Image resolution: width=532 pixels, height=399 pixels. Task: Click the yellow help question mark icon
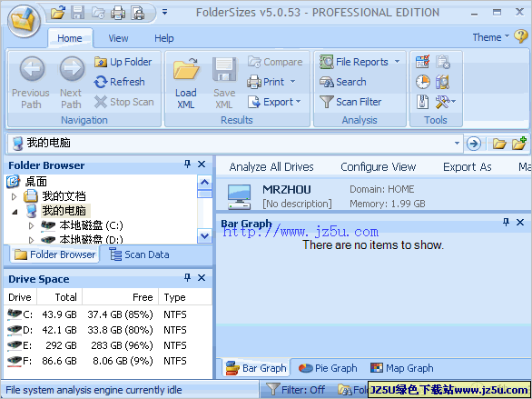(520, 36)
